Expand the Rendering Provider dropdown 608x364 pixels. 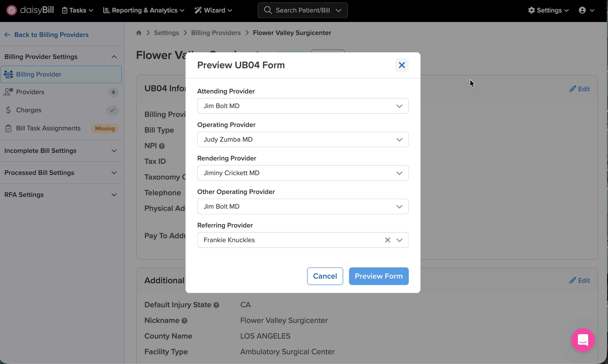[x=303, y=173]
